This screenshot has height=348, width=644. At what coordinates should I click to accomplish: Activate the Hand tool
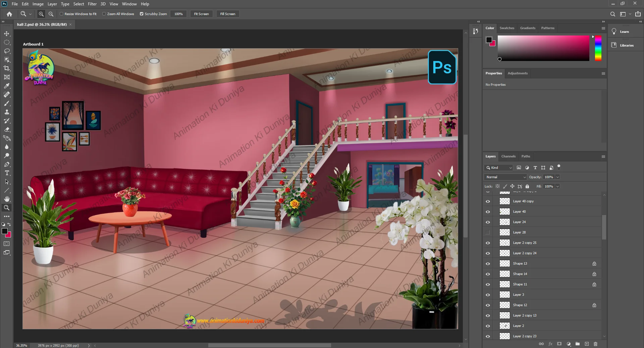point(7,199)
